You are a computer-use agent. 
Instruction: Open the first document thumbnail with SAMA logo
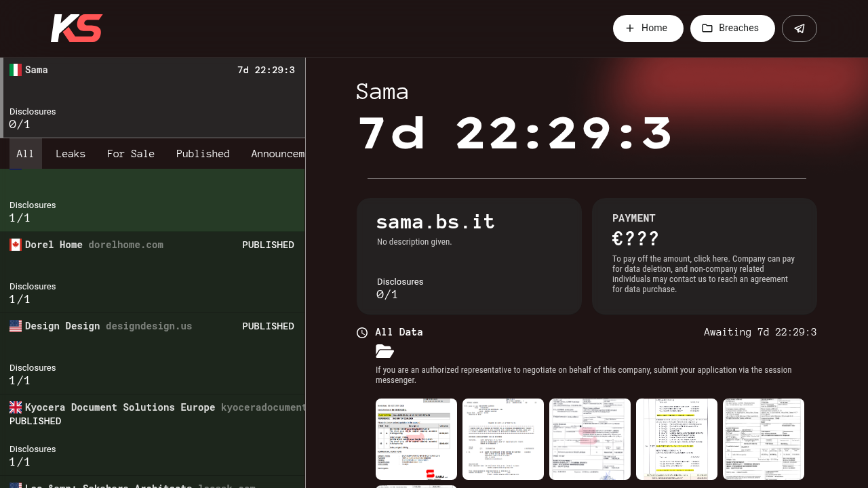(416, 439)
